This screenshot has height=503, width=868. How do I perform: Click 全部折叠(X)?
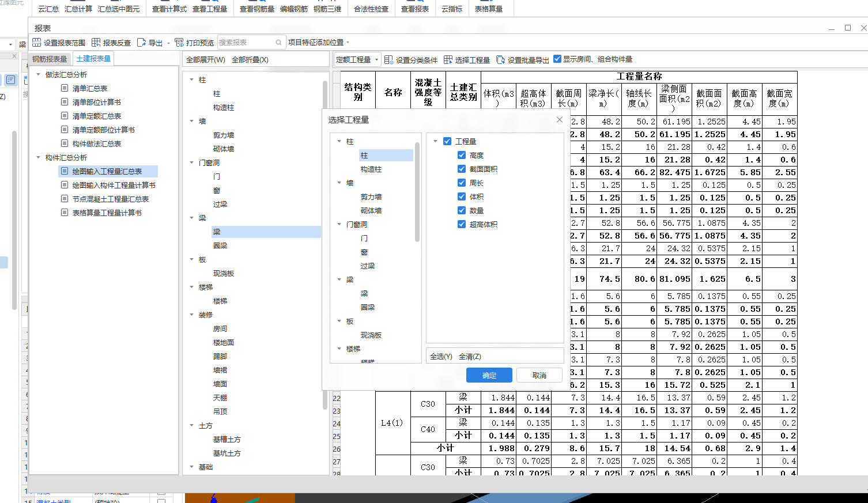[x=250, y=59]
